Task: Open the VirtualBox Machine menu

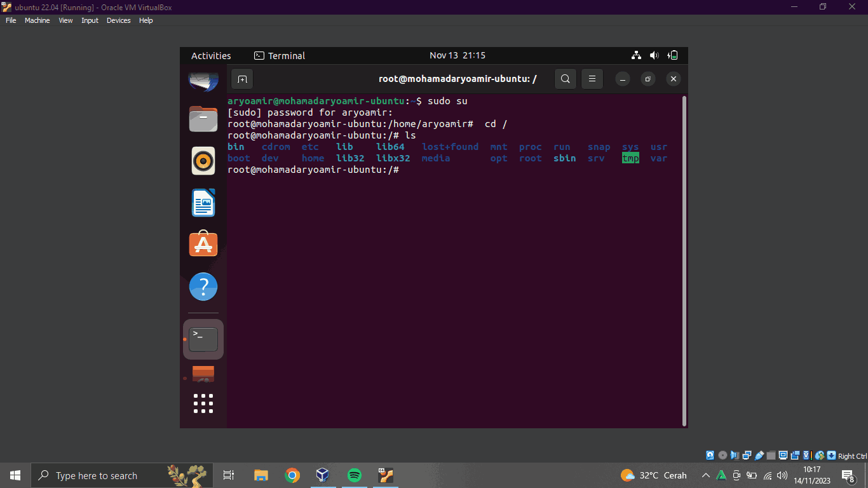Action: [37, 20]
